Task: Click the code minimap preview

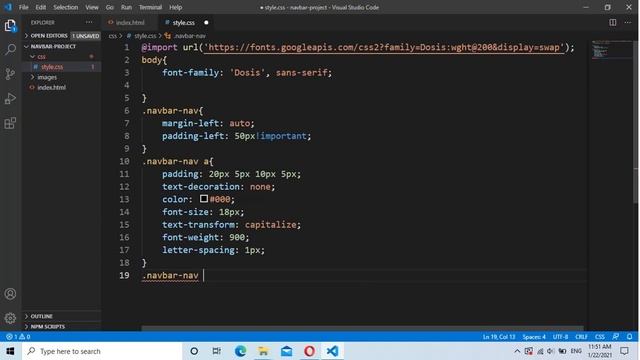Action: click(x=610, y=50)
